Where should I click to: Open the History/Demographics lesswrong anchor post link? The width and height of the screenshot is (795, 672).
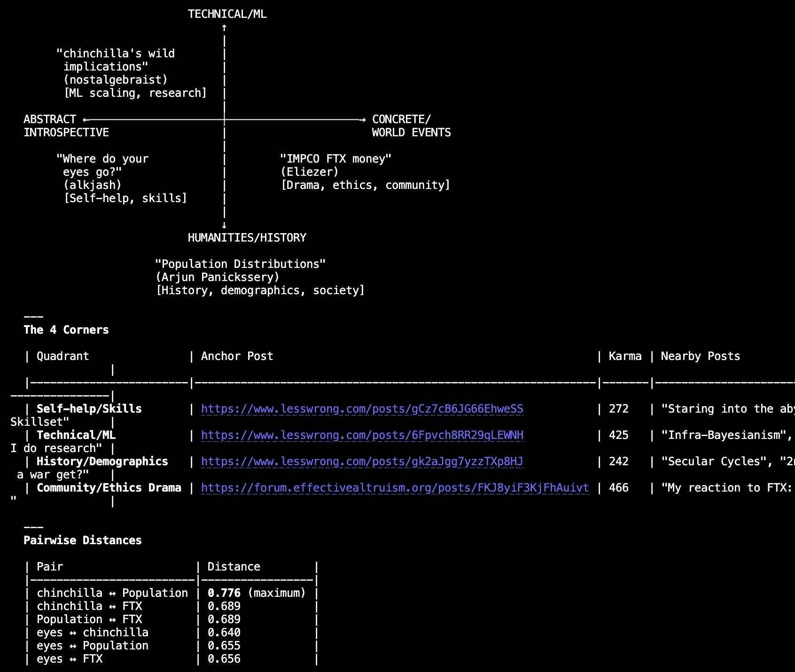362,461
